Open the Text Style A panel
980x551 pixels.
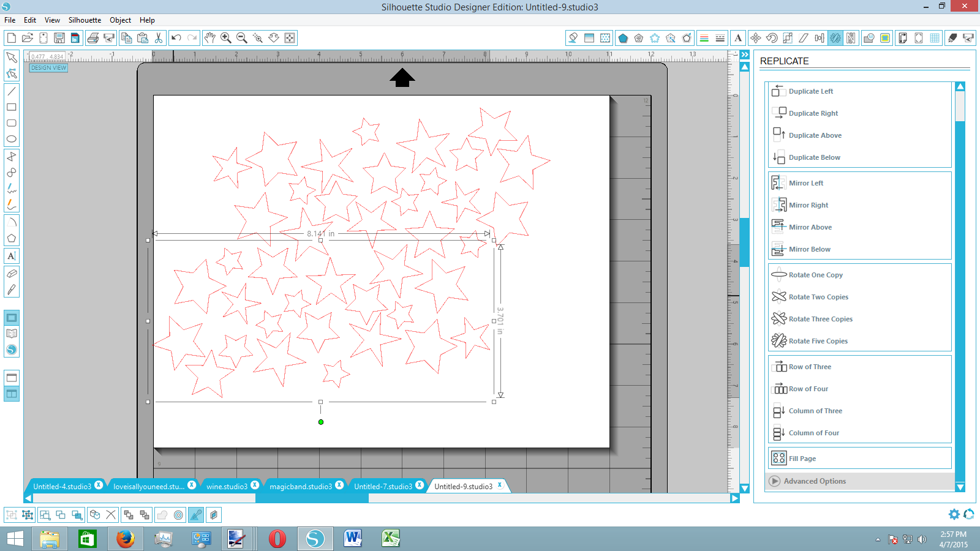(738, 38)
